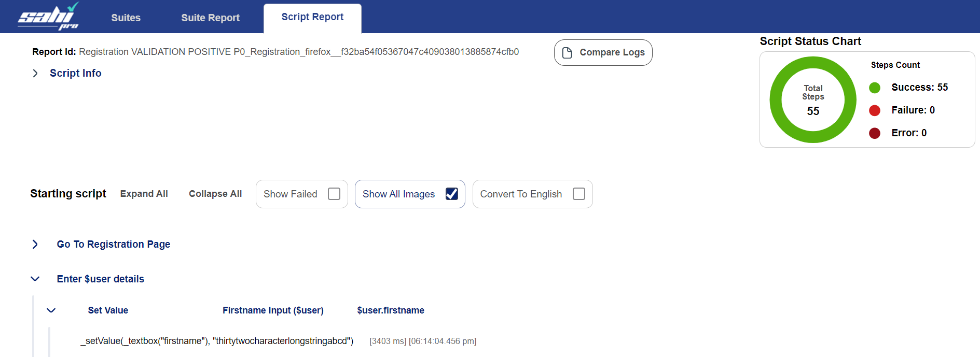The height and width of the screenshot is (357, 980).
Task: Select the Script Report tab
Action: 312,17
